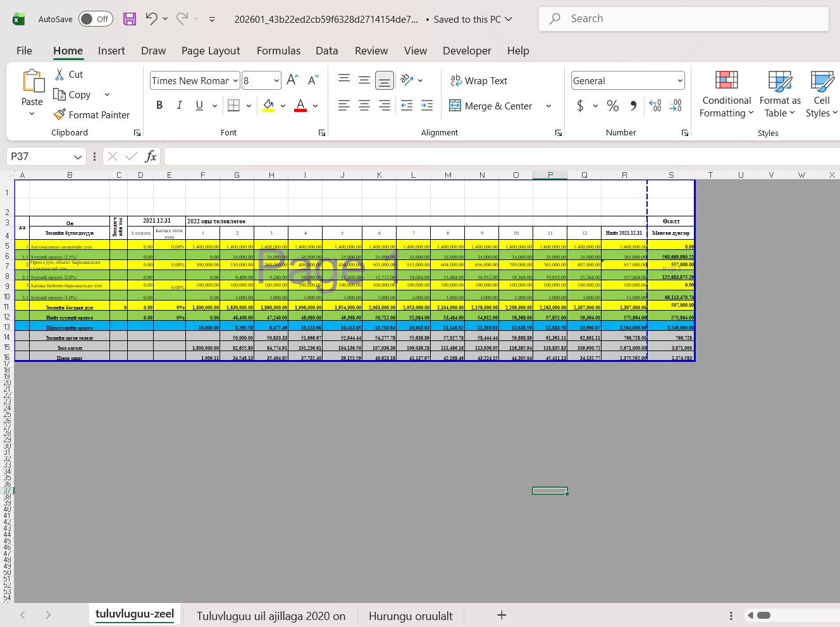Toggle the AutoSave switch
Viewport: 840px width, 627px height.
click(x=96, y=19)
